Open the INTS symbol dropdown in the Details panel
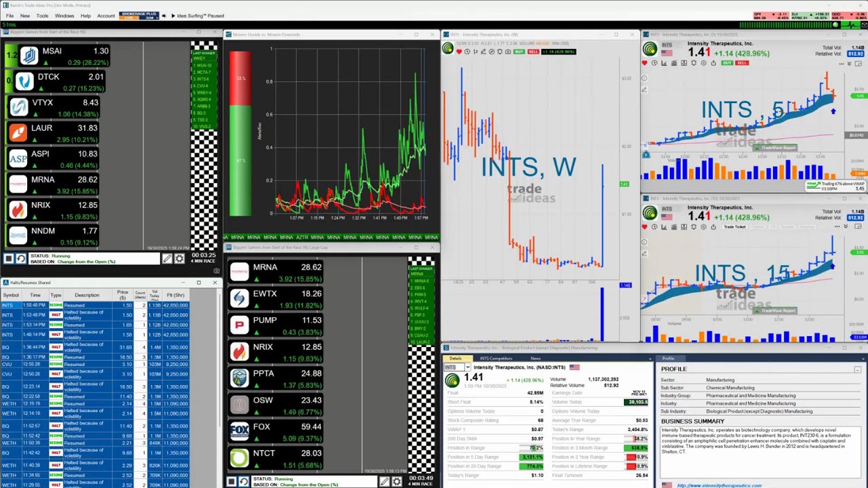Viewport: 868px width, 488px height. (467, 367)
